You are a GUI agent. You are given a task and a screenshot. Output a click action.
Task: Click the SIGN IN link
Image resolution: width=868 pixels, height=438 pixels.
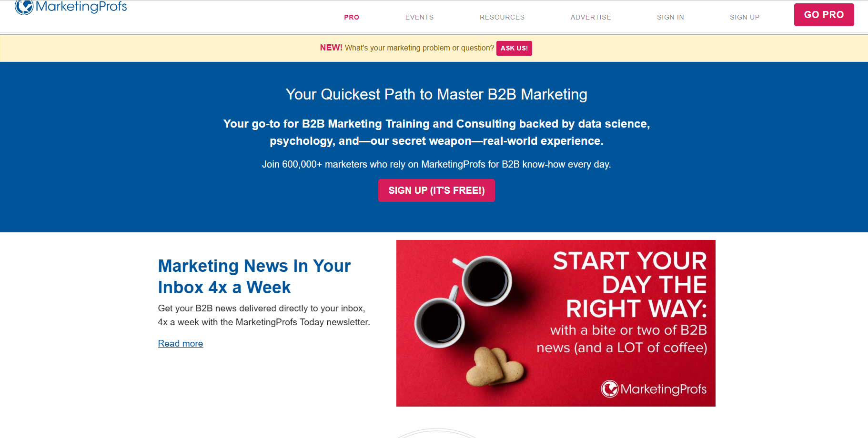point(670,17)
